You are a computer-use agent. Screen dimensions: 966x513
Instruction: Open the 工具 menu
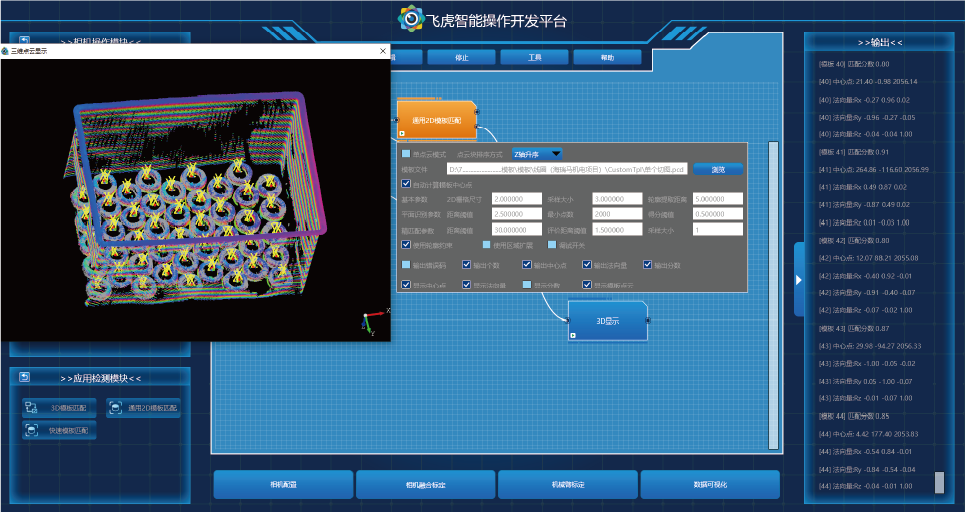pyautogui.click(x=535, y=57)
